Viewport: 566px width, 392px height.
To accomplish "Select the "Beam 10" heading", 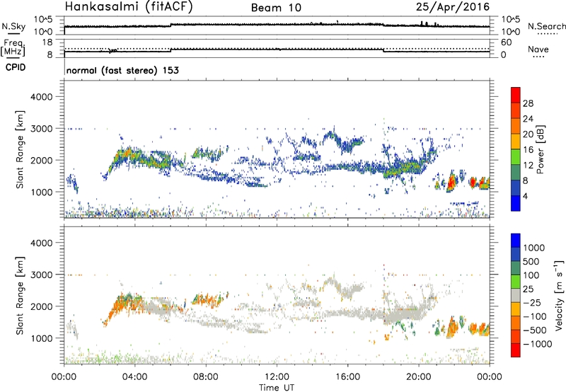I will pyautogui.click(x=276, y=8).
